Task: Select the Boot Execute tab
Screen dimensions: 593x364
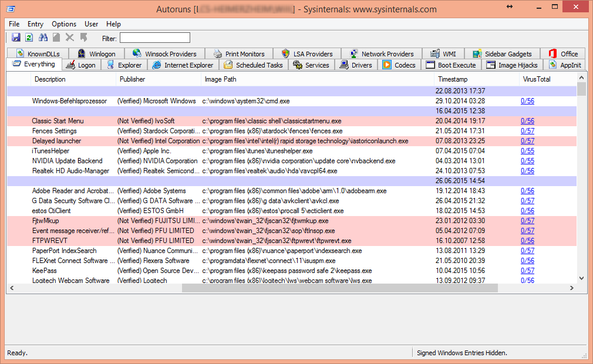Action: pyautogui.click(x=451, y=65)
